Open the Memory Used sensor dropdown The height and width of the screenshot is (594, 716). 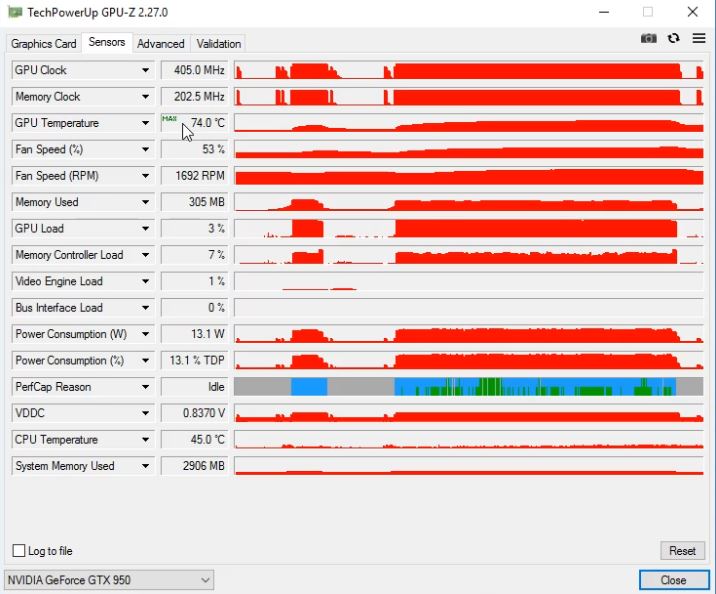[145, 202]
